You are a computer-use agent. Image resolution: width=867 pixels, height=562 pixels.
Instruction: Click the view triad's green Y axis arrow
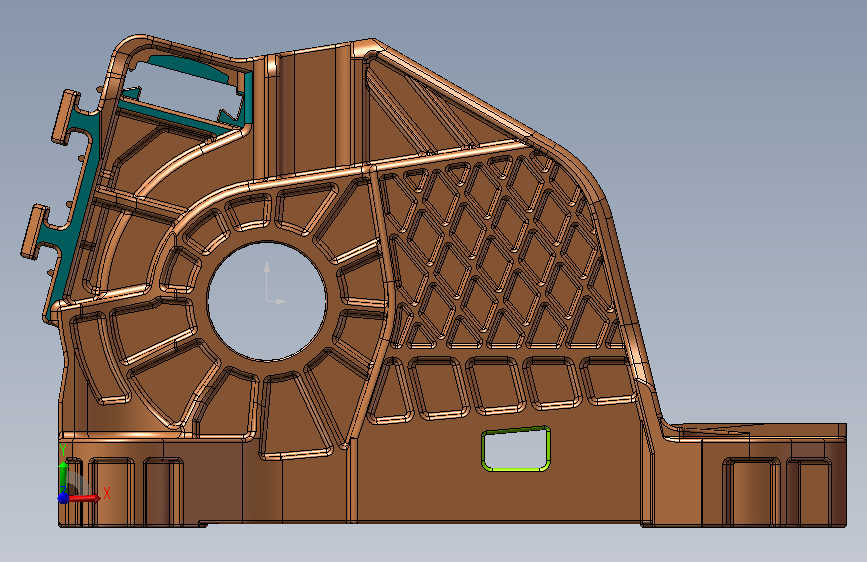[64, 476]
